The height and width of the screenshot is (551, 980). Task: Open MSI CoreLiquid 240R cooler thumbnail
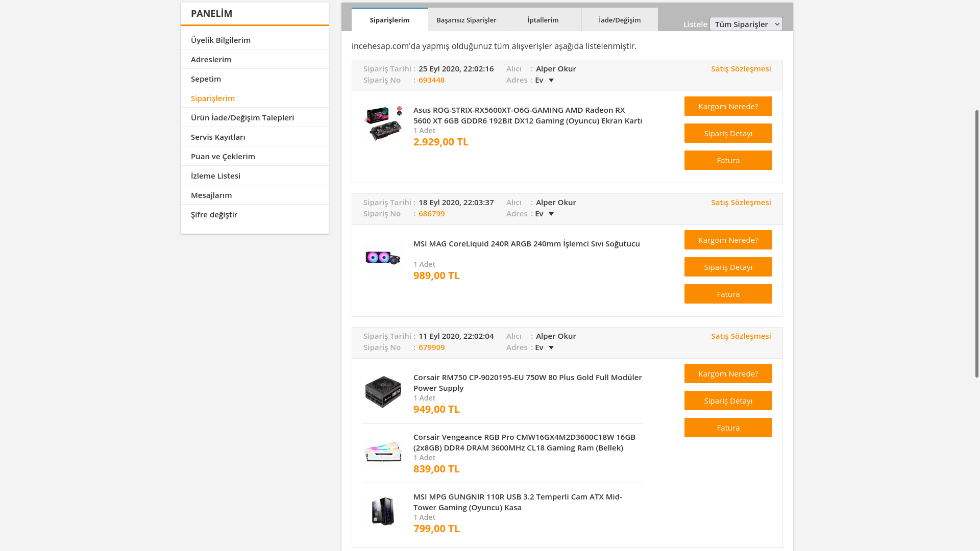pos(383,258)
